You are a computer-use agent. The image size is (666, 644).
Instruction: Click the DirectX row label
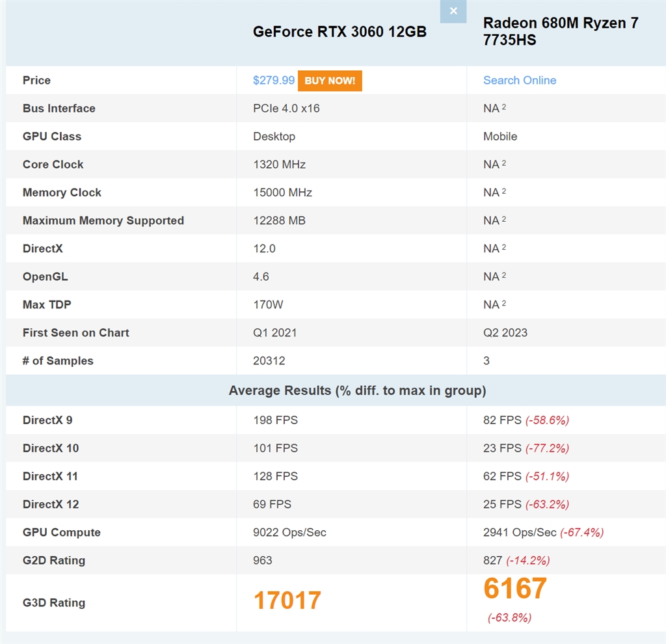[x=42, y=248]
